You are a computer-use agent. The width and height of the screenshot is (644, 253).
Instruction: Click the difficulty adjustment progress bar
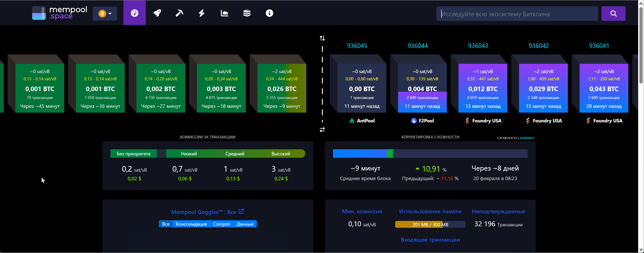[x=430, y=153]
